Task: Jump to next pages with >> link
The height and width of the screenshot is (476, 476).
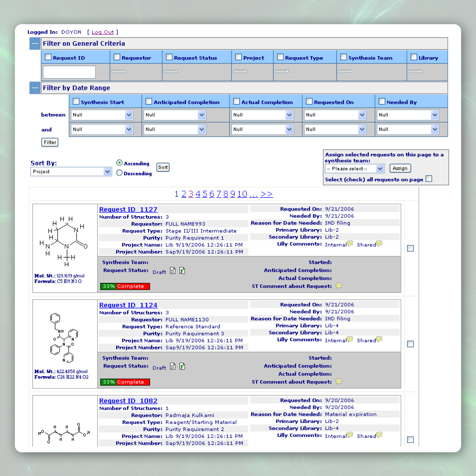Action: click(266, 194)
